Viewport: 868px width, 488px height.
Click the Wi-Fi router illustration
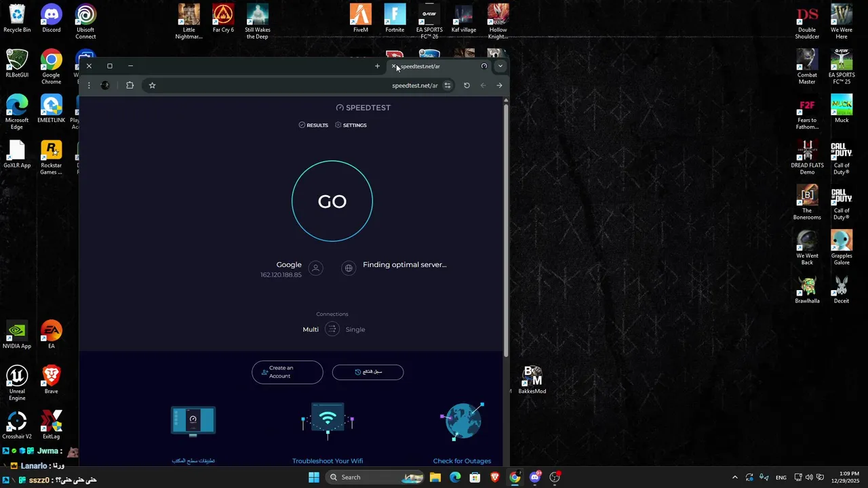[328, 421]
